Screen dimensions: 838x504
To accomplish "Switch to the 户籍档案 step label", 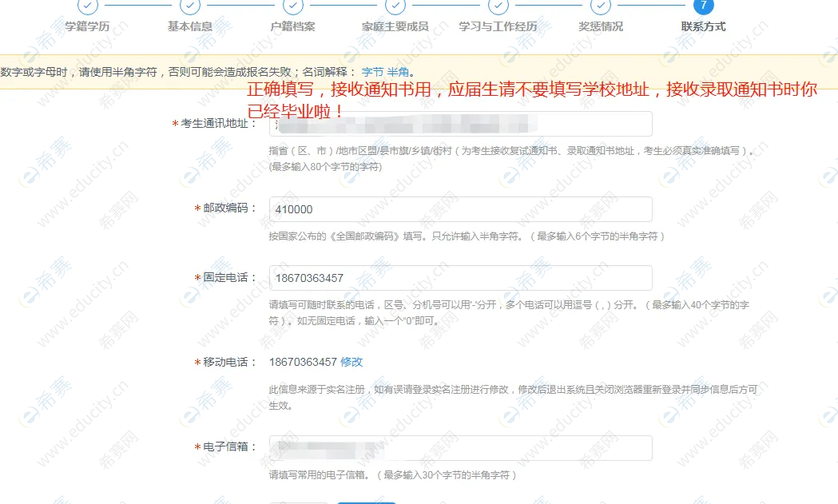I will tap(293, 26).
